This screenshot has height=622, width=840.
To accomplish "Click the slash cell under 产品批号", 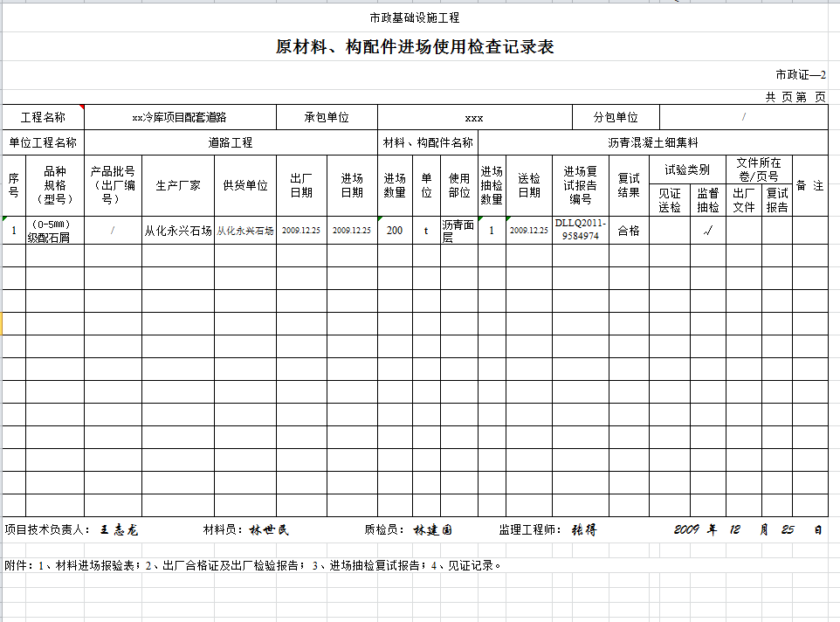I will [113, 231].
